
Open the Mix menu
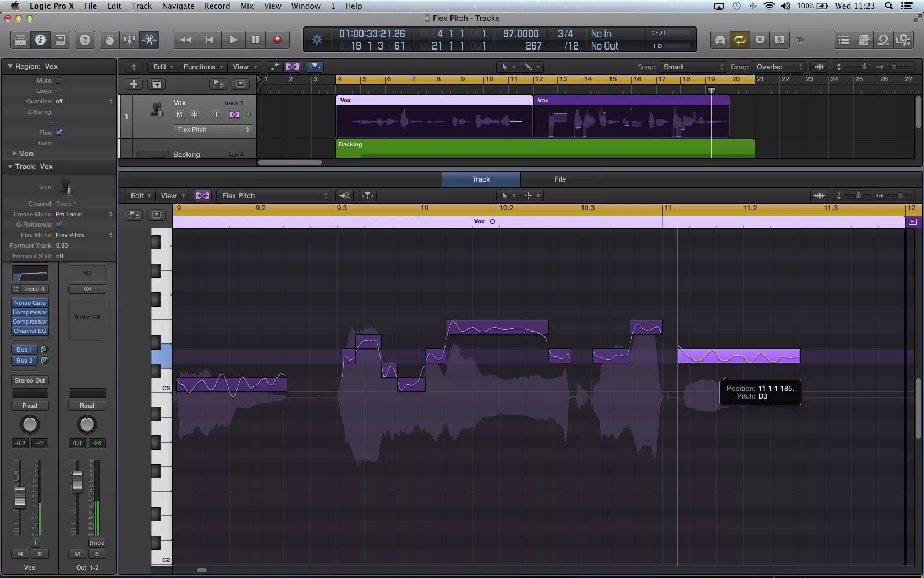tap(247, 6)
